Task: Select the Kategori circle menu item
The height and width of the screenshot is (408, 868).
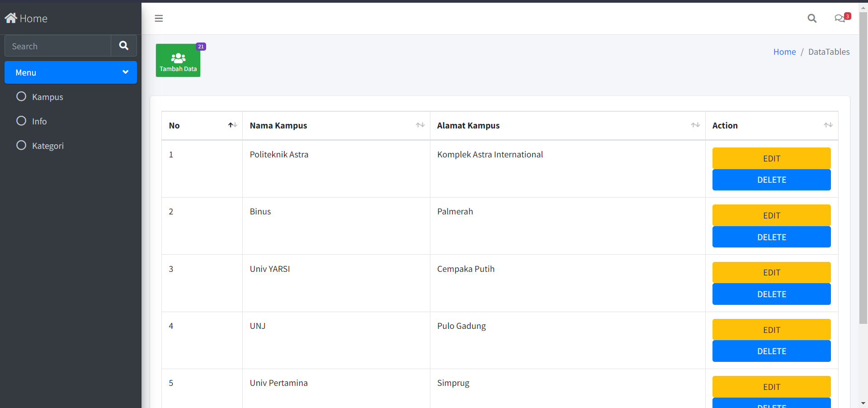Action: [21, 146]
